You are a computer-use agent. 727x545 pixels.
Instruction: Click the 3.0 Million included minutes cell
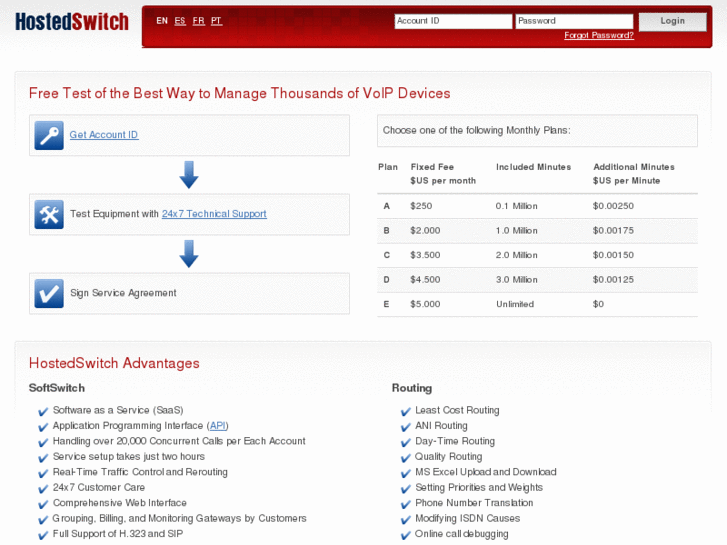517,280
